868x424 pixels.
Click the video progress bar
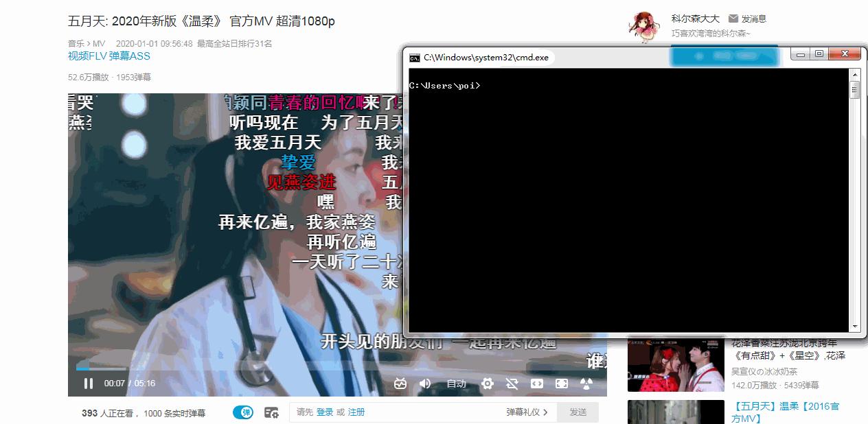pyautogui.click(x=275, y=368)
